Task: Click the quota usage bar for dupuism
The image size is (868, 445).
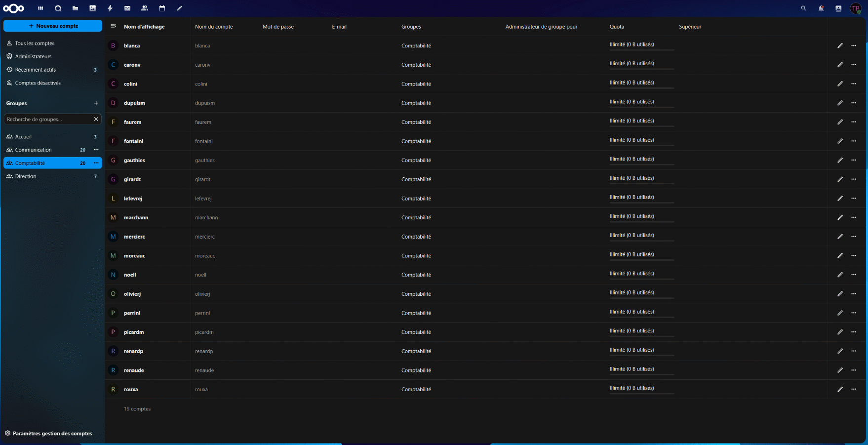Action: (641, 107)
